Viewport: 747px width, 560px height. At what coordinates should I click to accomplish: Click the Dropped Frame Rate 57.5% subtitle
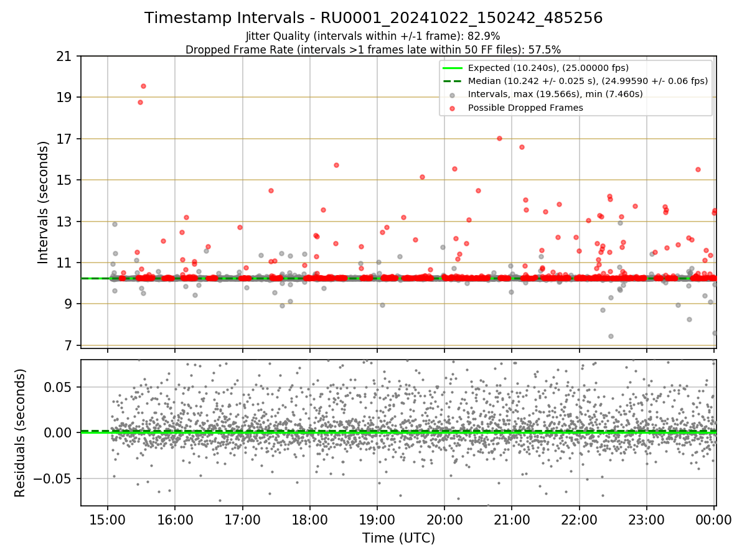[374, 49]
